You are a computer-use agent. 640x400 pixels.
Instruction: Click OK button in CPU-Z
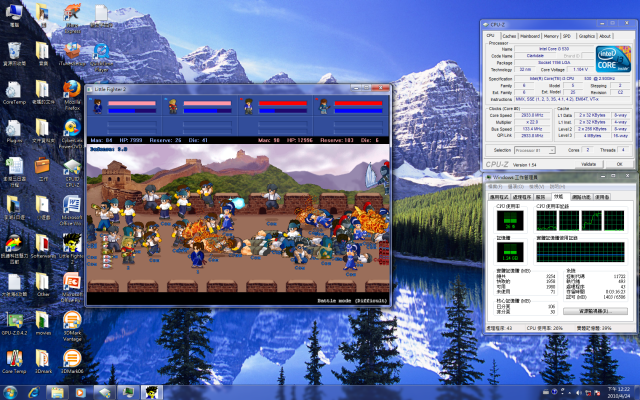point(619,164)
